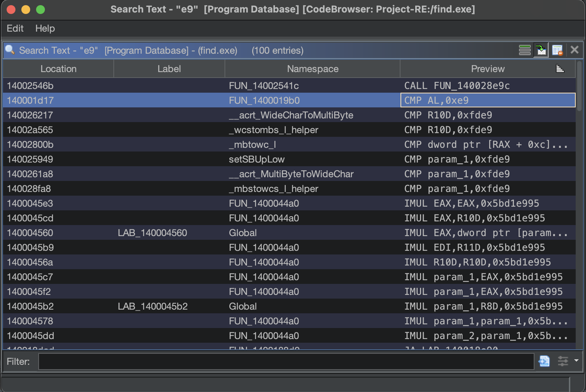
Task: Select the CMP AL,0xe9 preview cell
Action: (488, 100)
